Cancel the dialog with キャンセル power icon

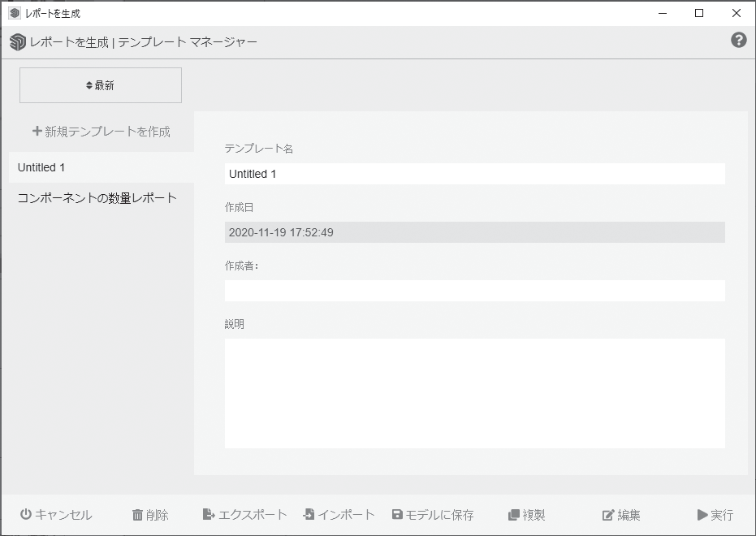[x=54, y=514]
